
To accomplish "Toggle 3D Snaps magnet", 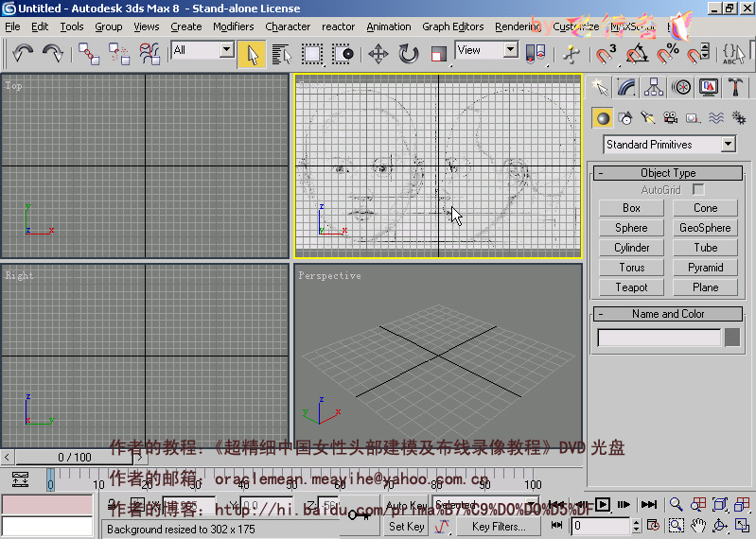I will [x=606, y=54].
